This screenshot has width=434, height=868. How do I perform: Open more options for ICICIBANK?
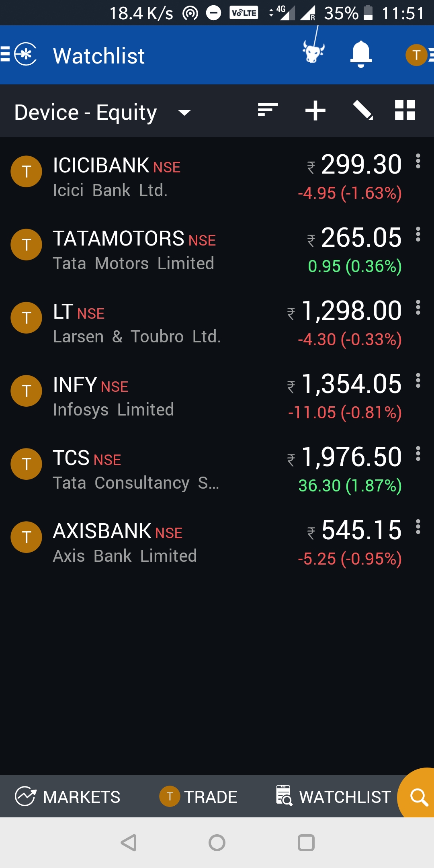pos(418,162)
